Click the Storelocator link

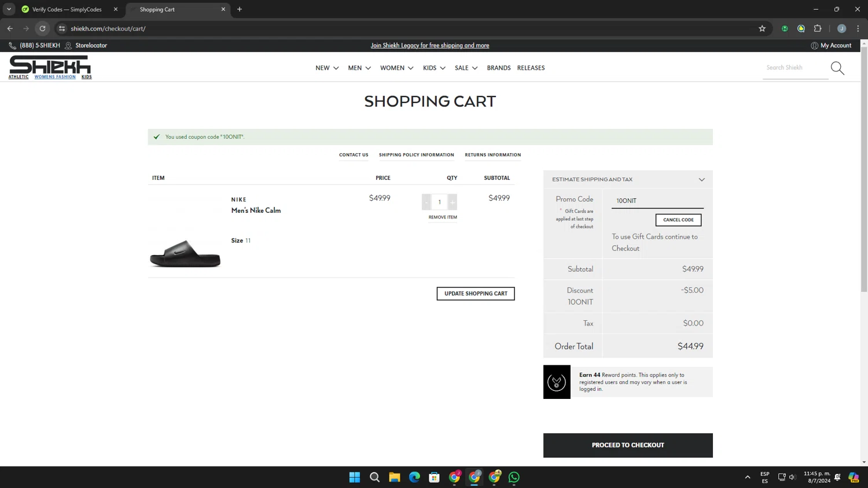91,45
